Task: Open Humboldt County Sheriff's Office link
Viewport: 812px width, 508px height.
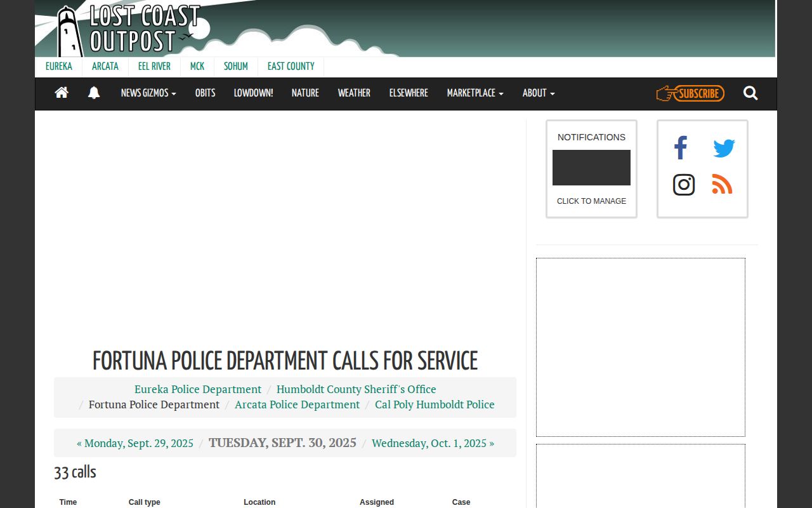Action: coord(357,389)
